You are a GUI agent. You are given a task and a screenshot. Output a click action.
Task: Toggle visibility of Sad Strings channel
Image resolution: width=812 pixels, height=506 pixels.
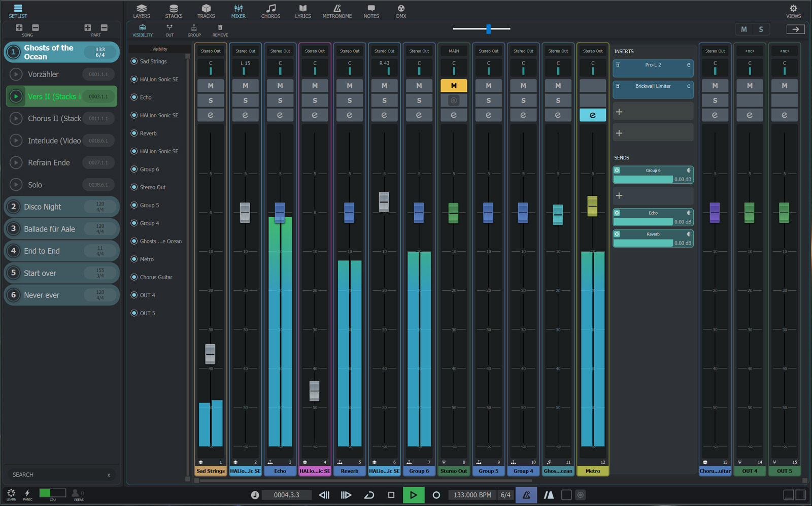click(x=134, y=61)
